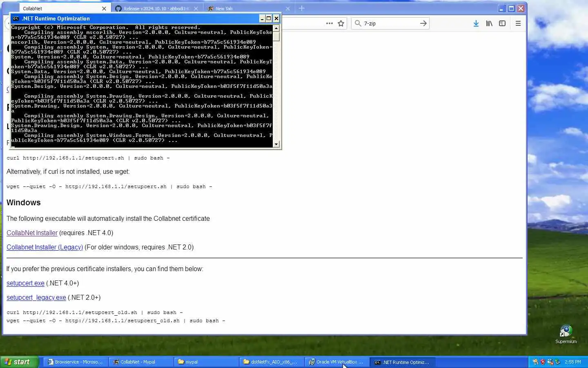Click the 7-zip search field
The height and width of the screenshot is (368, 588).
(390, 24)
